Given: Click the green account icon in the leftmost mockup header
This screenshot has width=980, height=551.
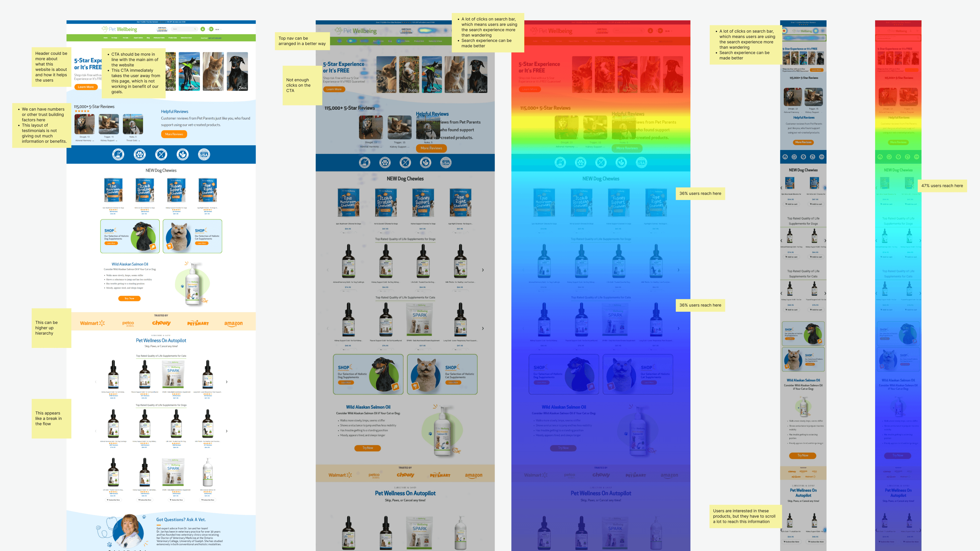Looking at the screenshot, I should [203, 29].
